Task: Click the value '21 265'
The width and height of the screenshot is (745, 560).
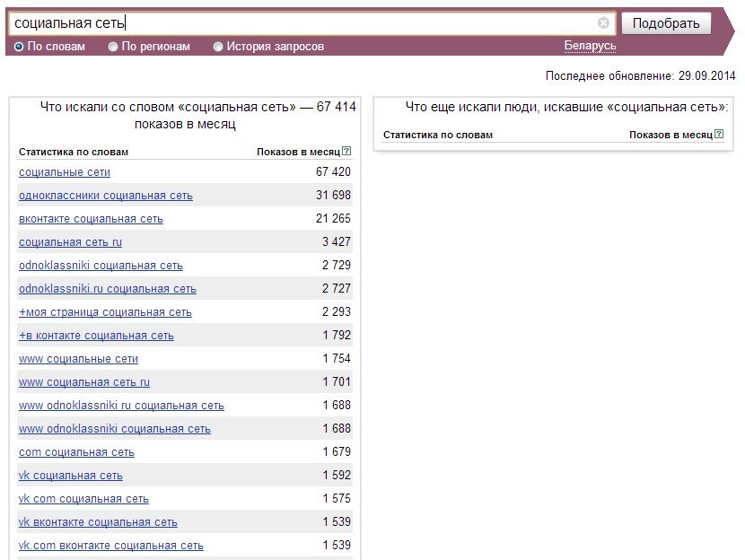Action: point(333,218)
